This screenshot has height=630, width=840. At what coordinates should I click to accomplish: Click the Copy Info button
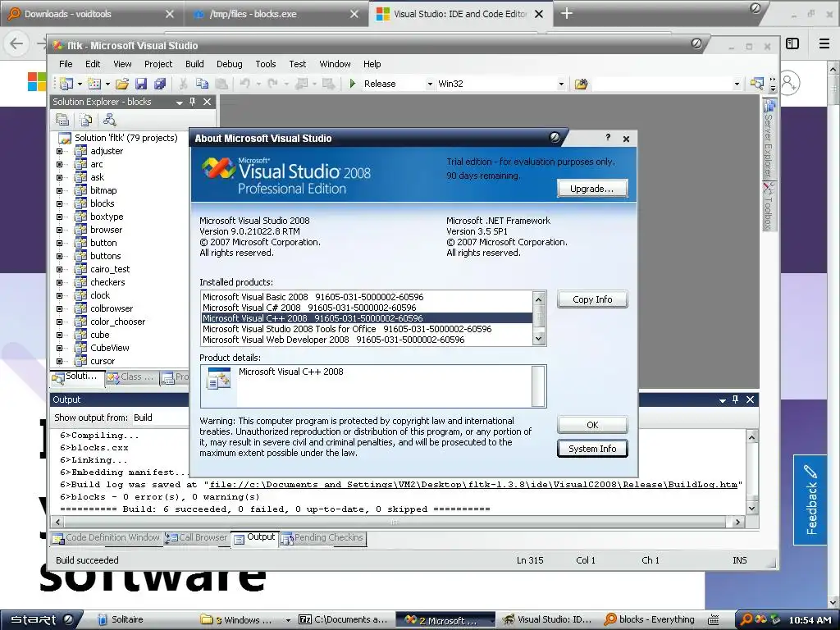(592, 299)
